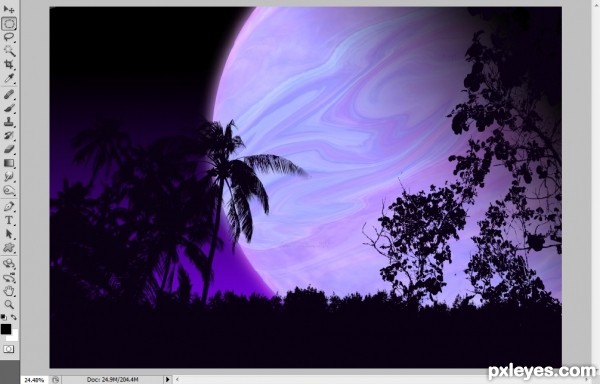
Task: Expand the Doc info status arrow menu
Action: pyautogui.click(x=167, y=379)
